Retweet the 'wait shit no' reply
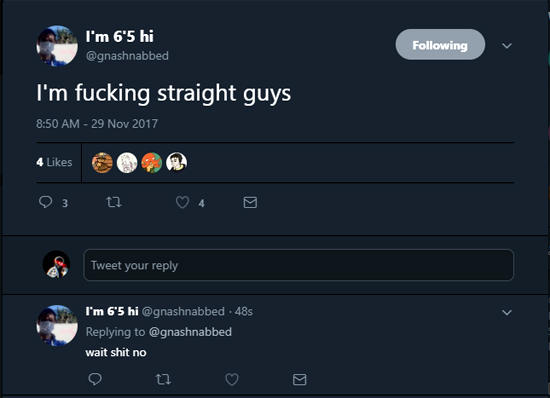Screen dimensions: 550x398 pos(163,379)
